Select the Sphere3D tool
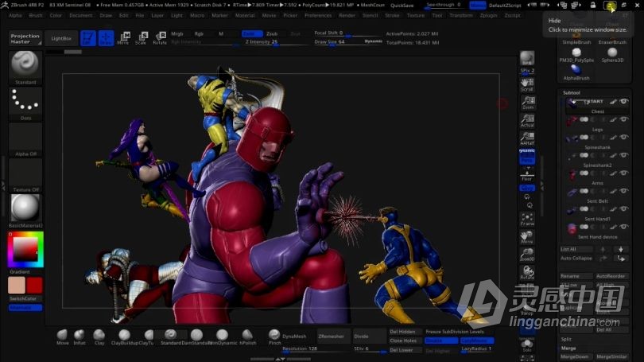This screenshot has height=362, width=644. coord(612,55)
